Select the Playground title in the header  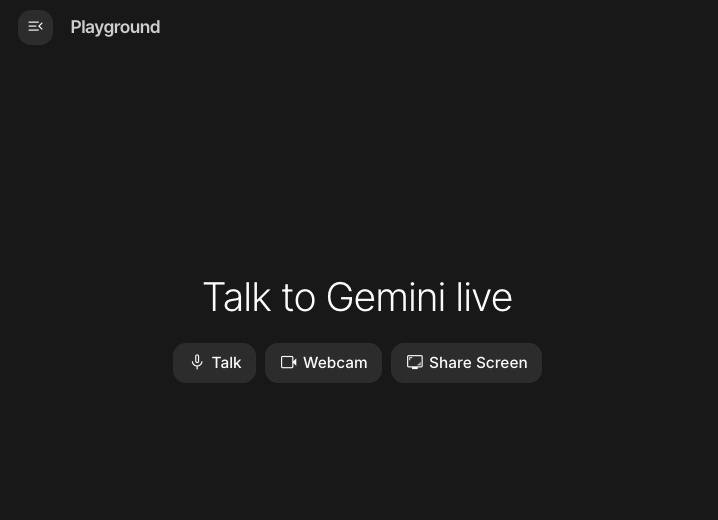[115, 27]
